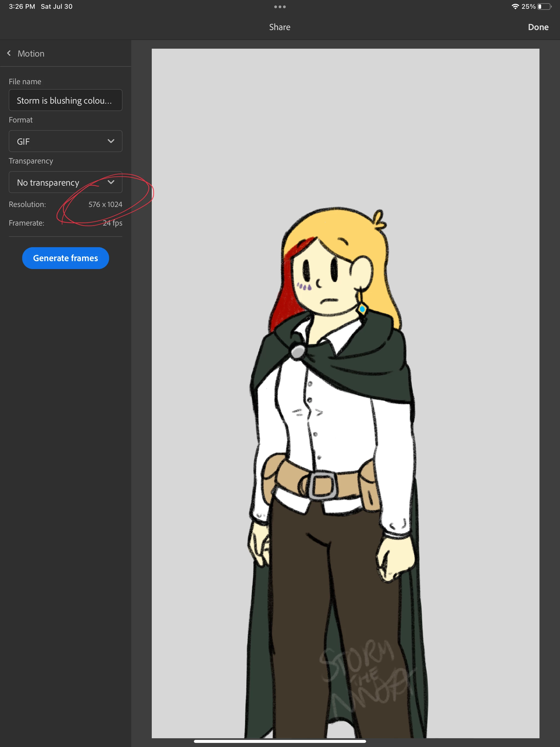This screenshot has height=747, width=560.
Task: Tap the 24 fps framerate value
Action: [112, 223]
